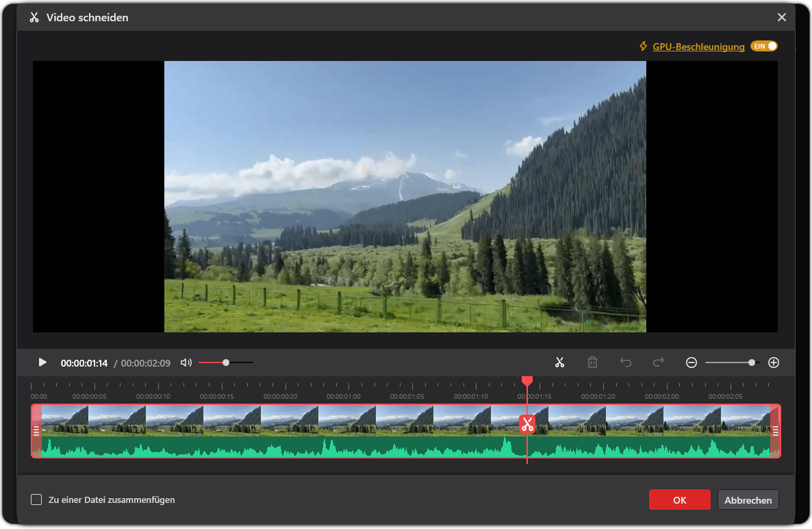The image size is (812, 529).
Task: Redo the last edit
Action: pyautogui.click(x=658, y=362)
